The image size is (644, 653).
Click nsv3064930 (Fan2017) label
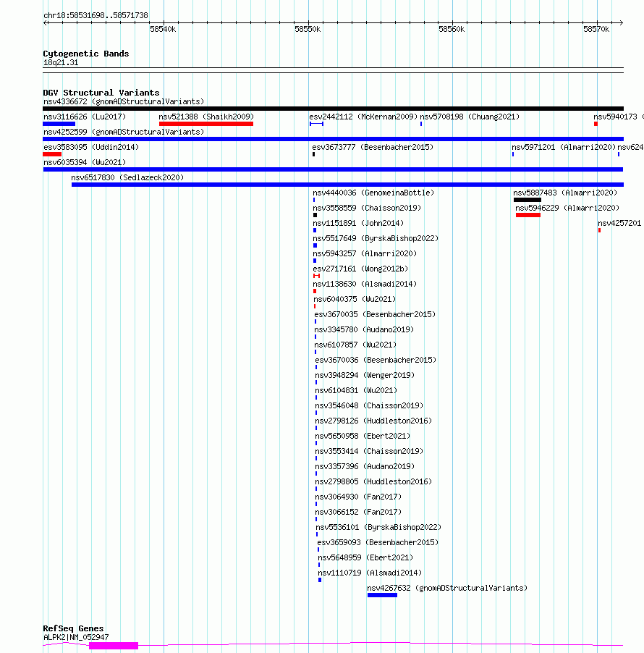pyautogui.click(x=358, y=497)
